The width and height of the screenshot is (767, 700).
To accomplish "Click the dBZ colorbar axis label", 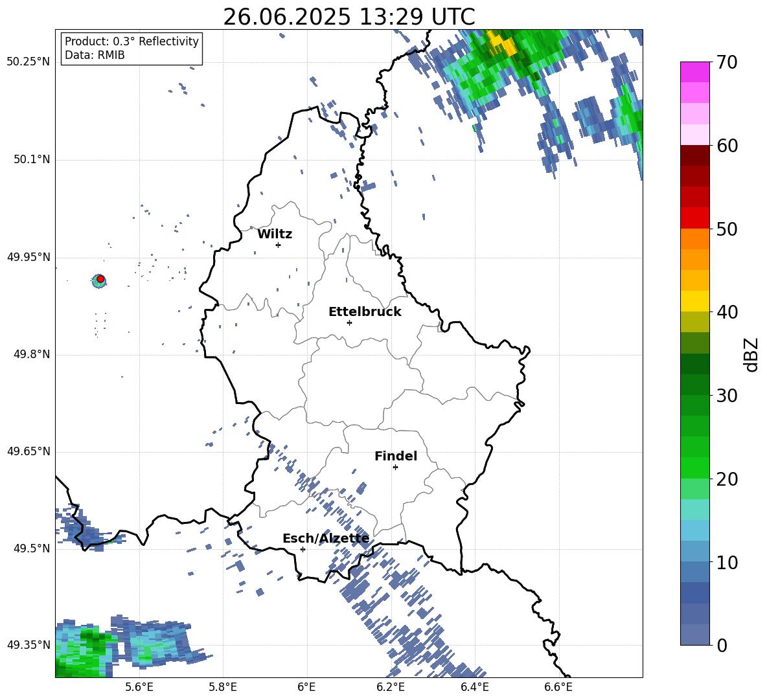I will point(751,354).
